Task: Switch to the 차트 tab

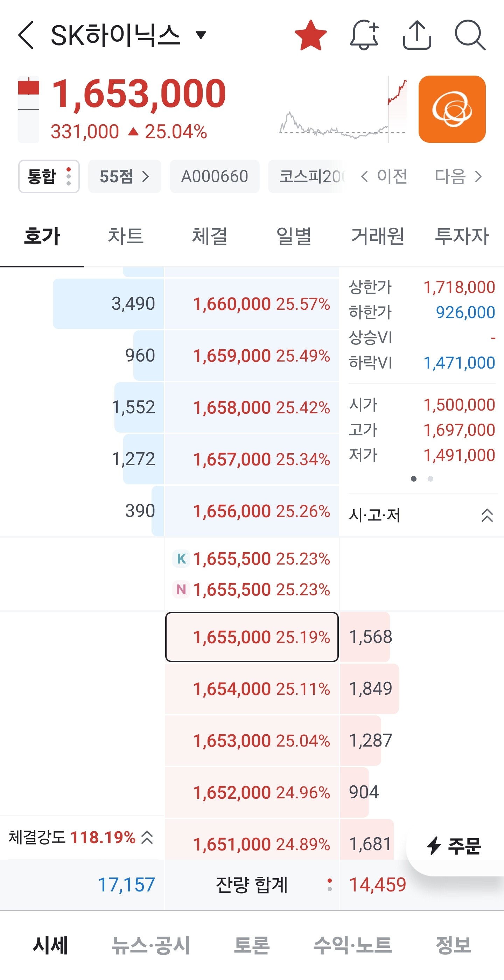Action: [126, 236]
